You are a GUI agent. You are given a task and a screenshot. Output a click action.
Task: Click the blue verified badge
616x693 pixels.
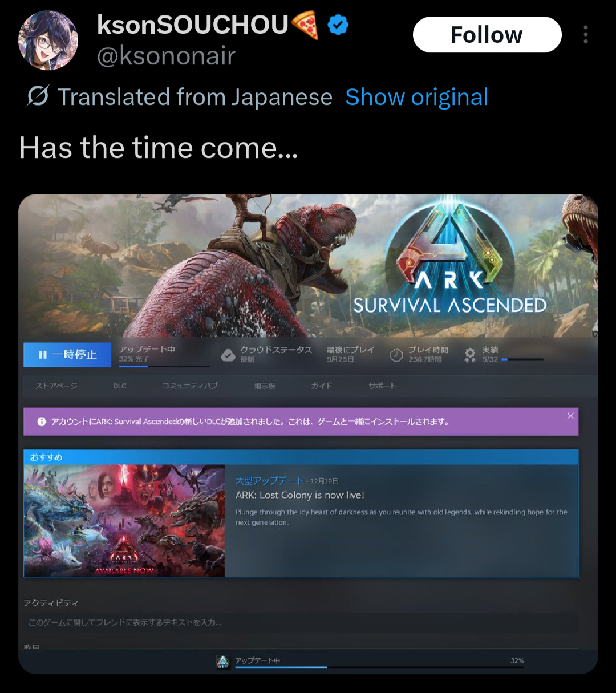(x=338, y=25)
